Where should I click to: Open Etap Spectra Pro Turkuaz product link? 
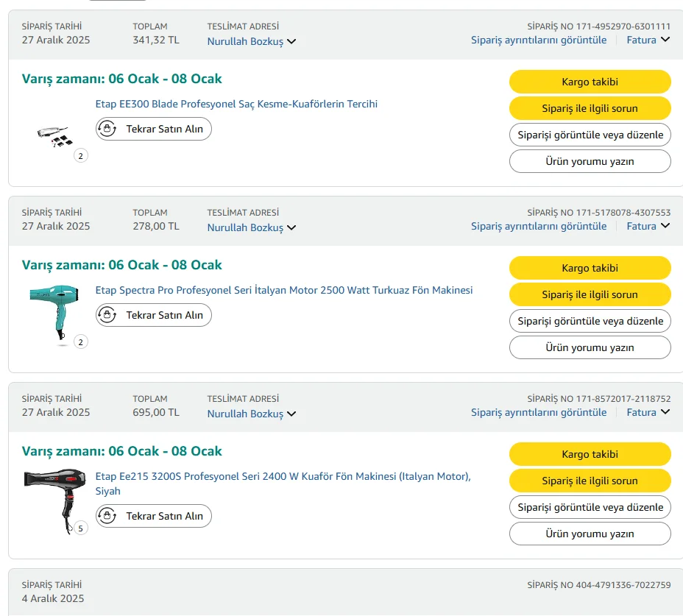click(x=284, y=290)
